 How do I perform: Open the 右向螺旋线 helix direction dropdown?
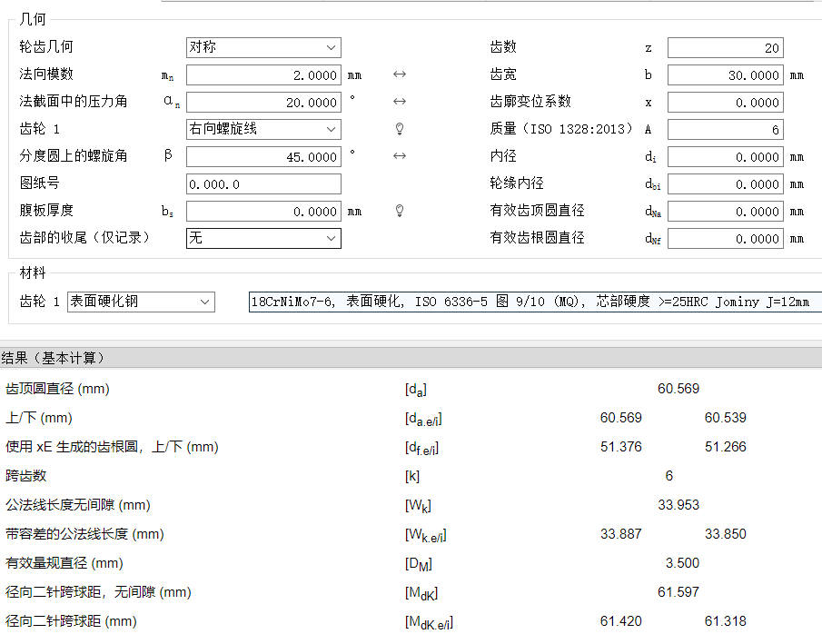point(263,129)
